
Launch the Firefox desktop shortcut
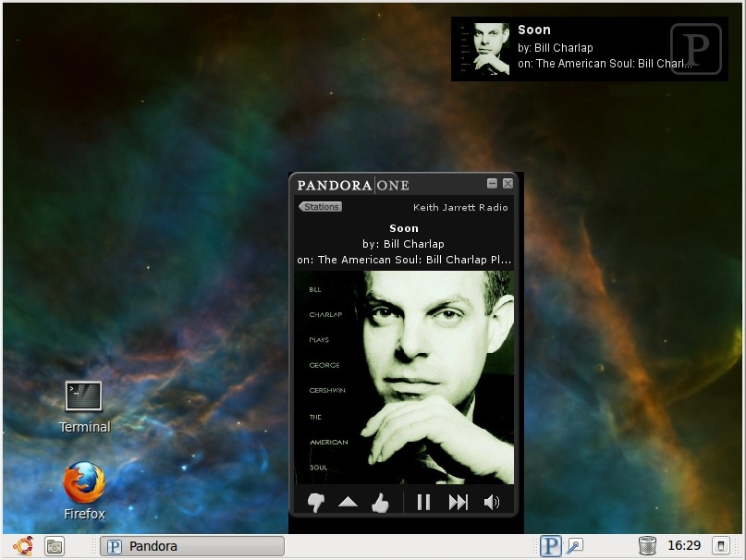coord(84,491)
